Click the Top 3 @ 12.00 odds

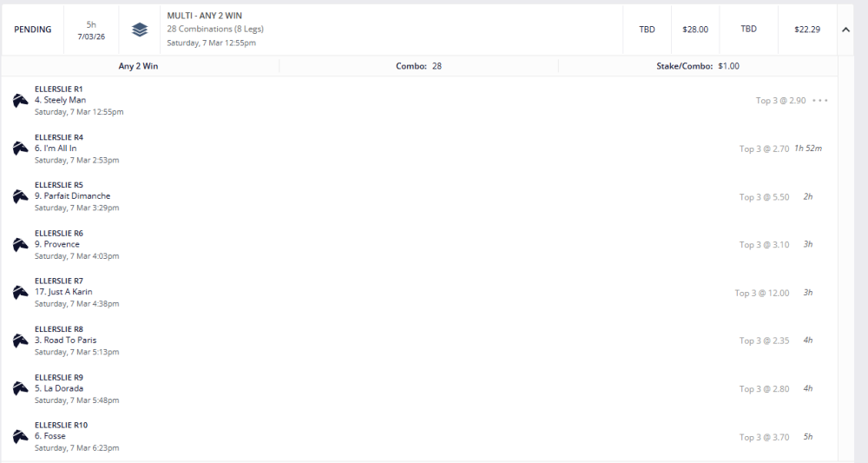click(762, 293)
